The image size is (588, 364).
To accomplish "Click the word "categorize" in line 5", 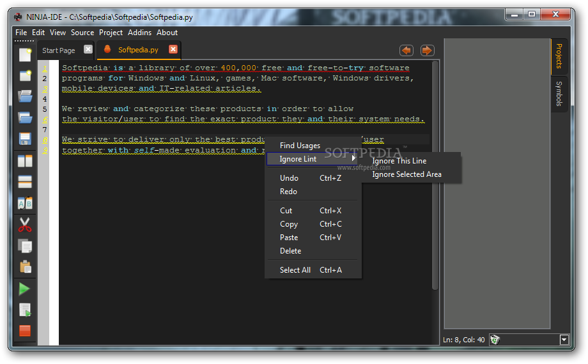I will 159,109.
